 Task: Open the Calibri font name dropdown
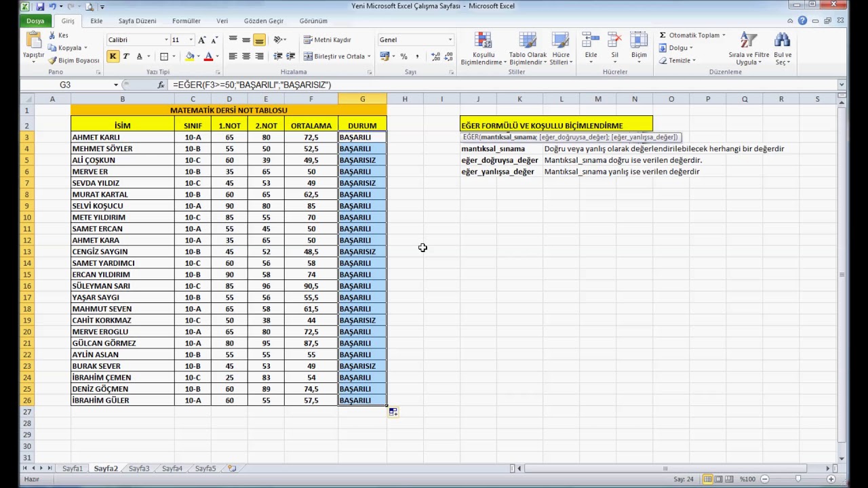tap(166, 40)
